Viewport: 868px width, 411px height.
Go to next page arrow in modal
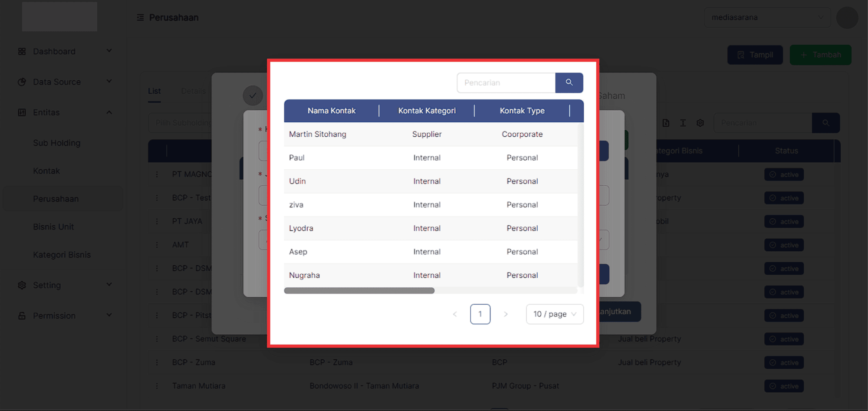click(x=506, y=314)
